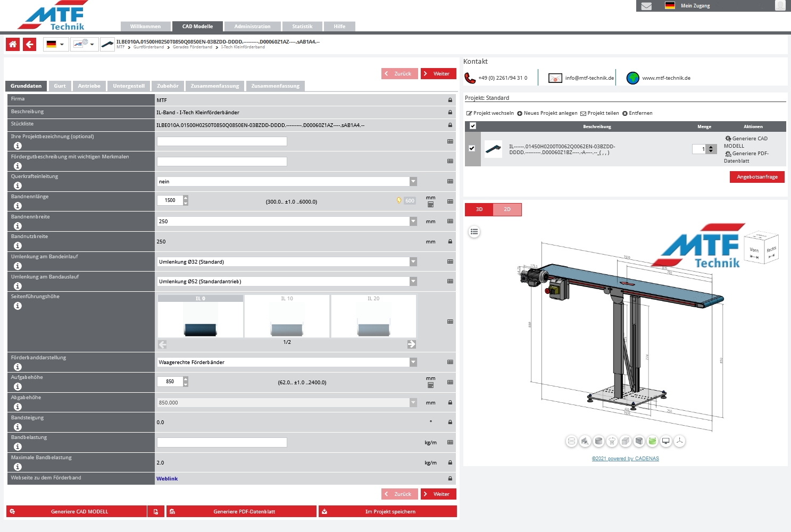Image resolution: width=791 pixels, height=532 pixels.
Task: Adjust the Aufgabehöhe 850 stepper
Action: pyautogui.click(x=186, y=382)
